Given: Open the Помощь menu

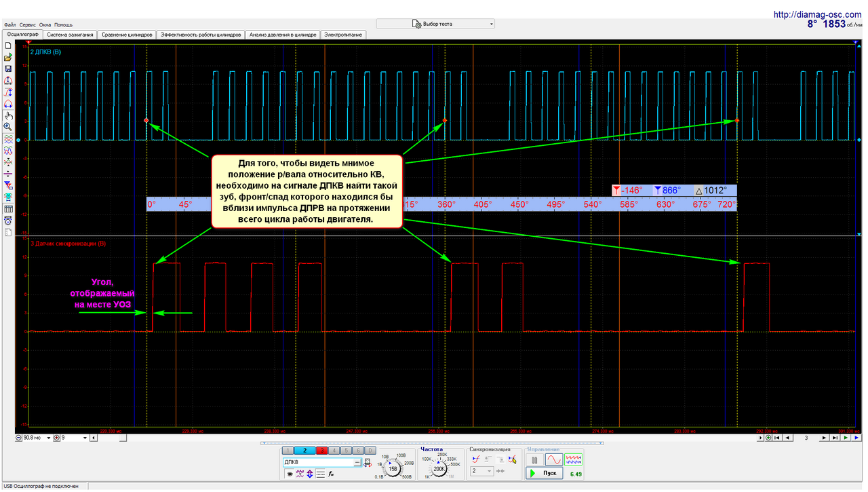Looking at the screenshot, I should pos(63,24).
